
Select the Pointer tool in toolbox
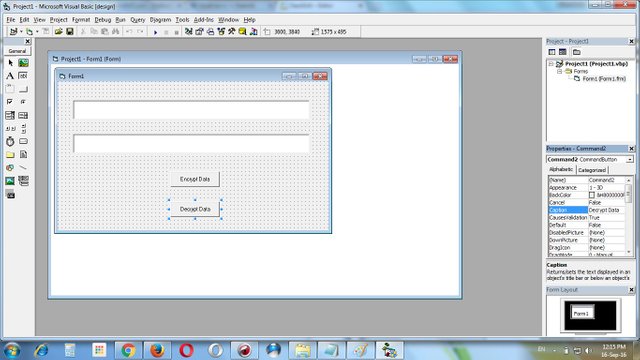[10, 63]
